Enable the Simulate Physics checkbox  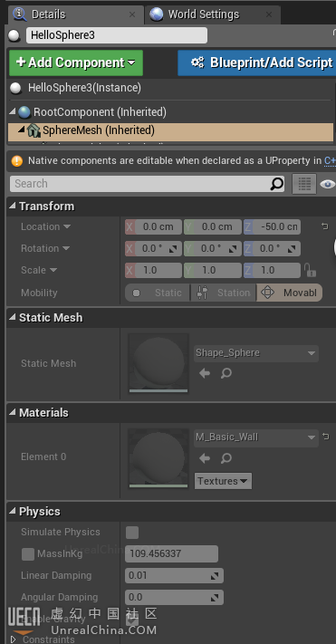pos(132,533)
